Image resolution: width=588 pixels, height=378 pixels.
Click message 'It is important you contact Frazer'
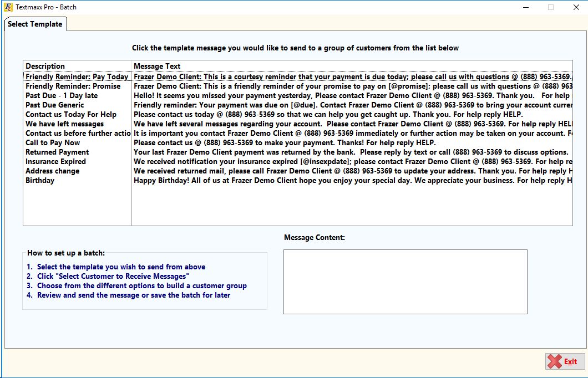[x=352, y=133]
